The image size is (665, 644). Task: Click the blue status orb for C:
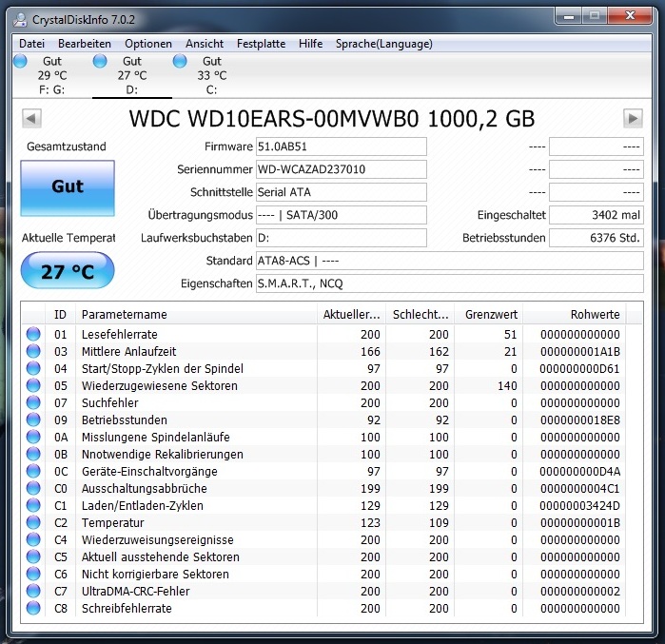tap(180, 61)
